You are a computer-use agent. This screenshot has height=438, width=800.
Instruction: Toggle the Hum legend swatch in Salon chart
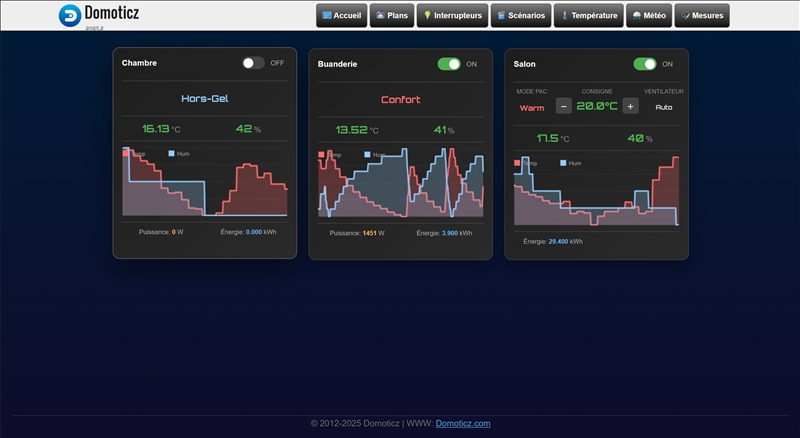coord(563,163)
